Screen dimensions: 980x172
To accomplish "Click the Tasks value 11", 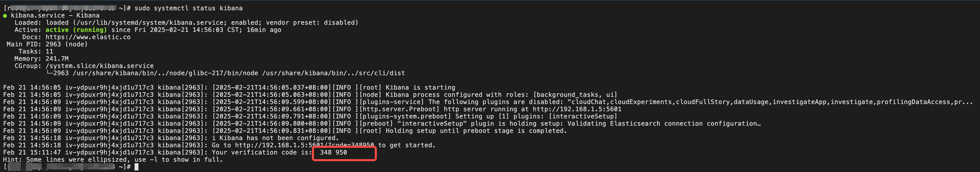I will tap(49, 51).
